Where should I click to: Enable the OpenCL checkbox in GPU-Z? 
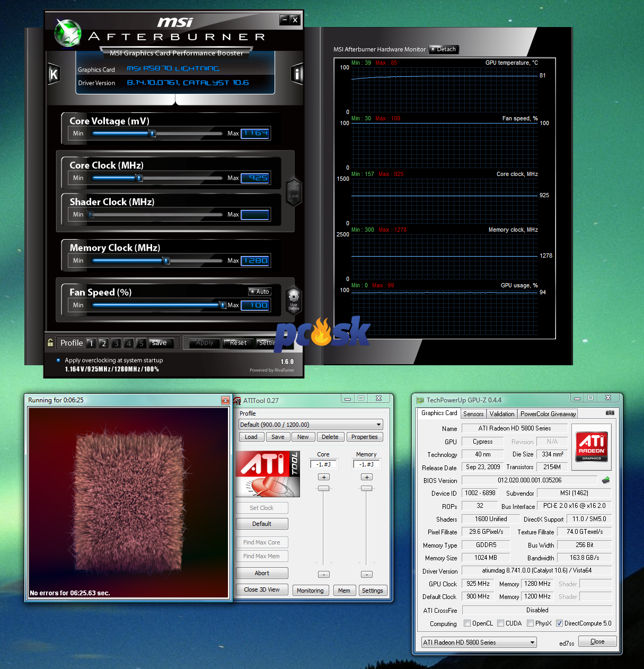(x=467, y=623)
